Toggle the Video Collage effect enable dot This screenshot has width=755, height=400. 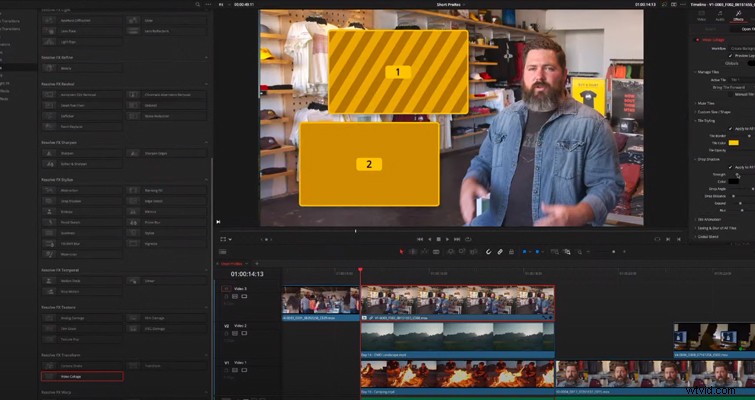[x=696, y=40]
